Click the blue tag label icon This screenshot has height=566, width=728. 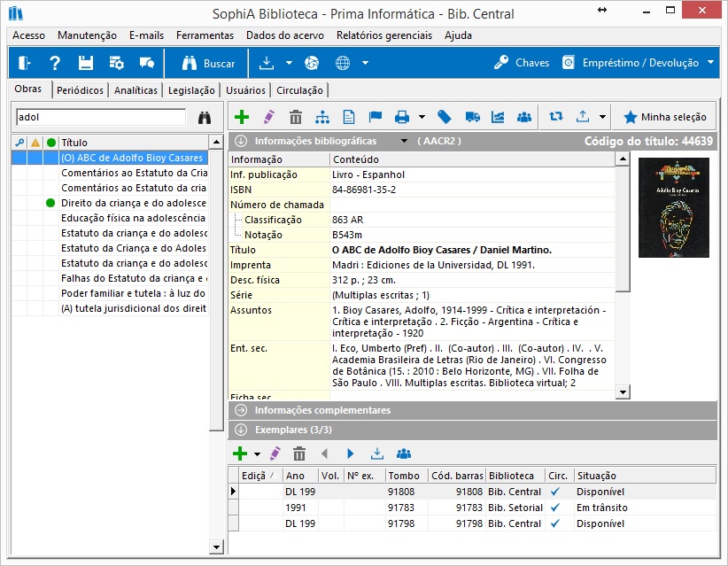pos(445,117)
